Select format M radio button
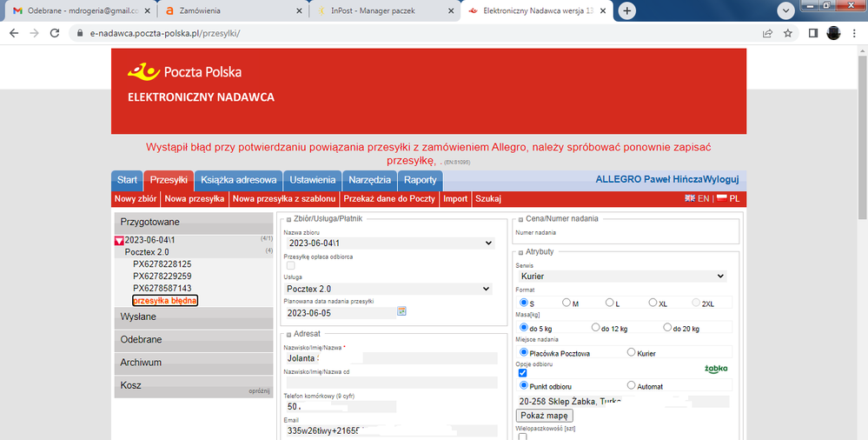 (x=567, y=303)
